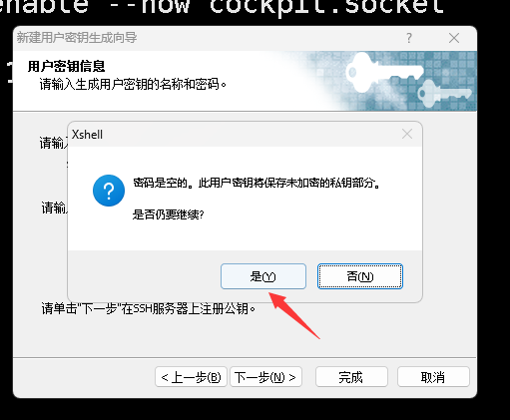The height and width of the screenshot is (420, 510).
Task: Click the 新建用户密钥生成向导 title text
Action: tap(77, 38)
